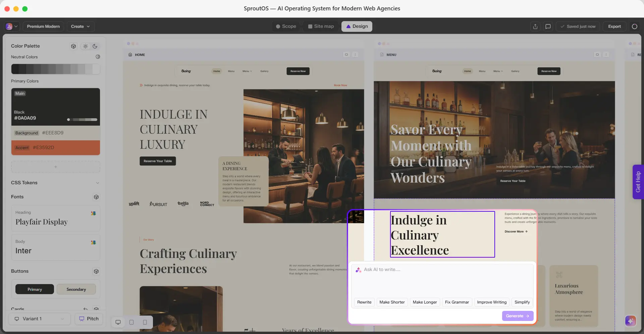Open Google Fonts icon for Heading font
644x334 pixels.
click(x=93, y=213)
